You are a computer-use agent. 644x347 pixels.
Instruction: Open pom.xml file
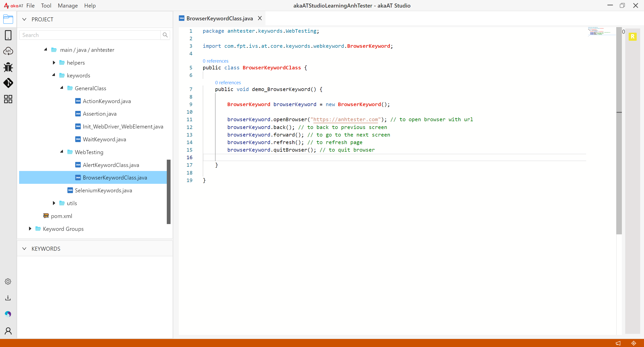61,216
